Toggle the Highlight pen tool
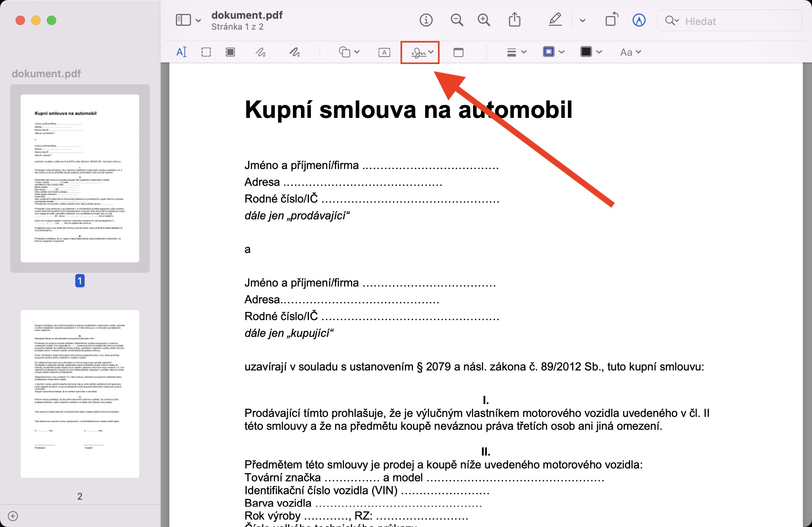812x527 pixels. (x=555, y=20)
